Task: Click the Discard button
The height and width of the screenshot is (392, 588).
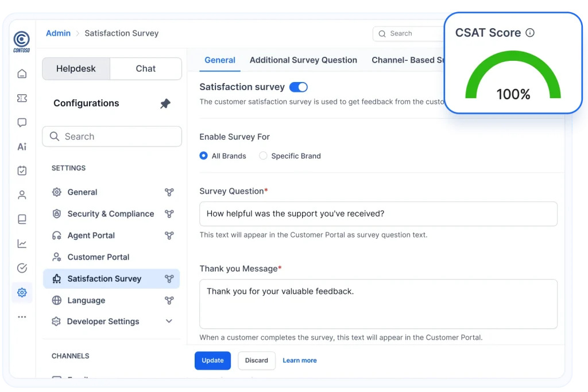Action: pos(257,360)
